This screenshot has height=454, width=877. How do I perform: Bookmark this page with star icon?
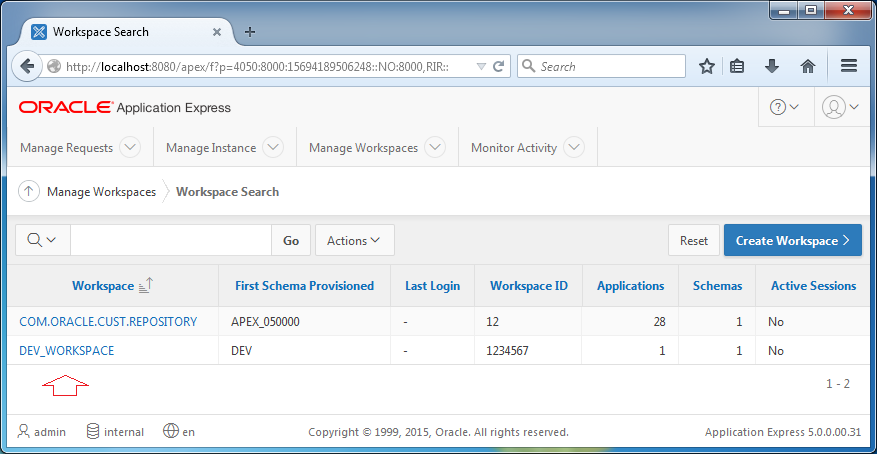click(x=707, y=67)
